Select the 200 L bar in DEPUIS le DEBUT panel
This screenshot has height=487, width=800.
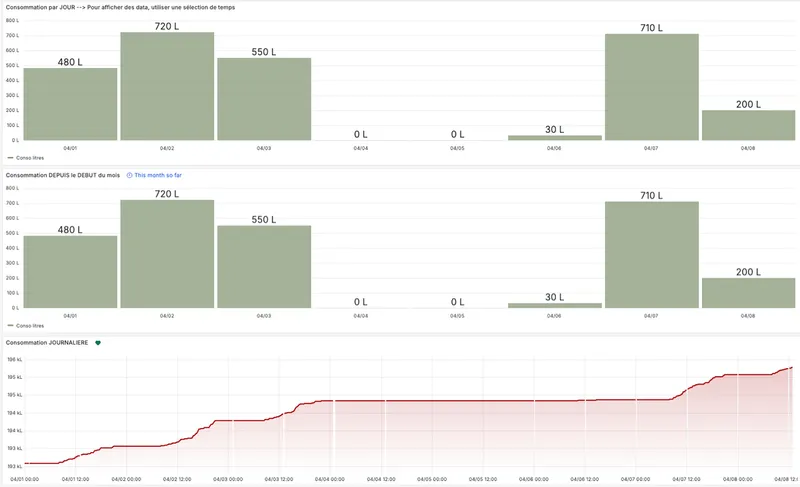748,293
